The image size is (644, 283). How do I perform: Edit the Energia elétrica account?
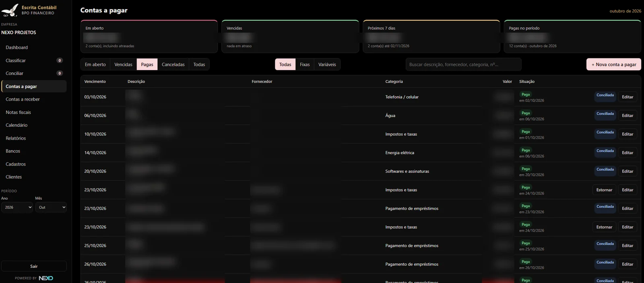(627, 153)
